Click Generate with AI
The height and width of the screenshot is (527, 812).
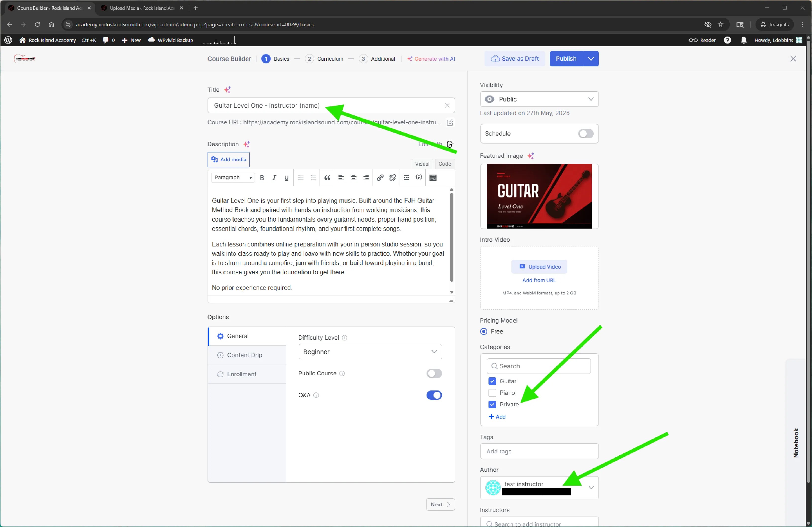[x=431, y=59]
